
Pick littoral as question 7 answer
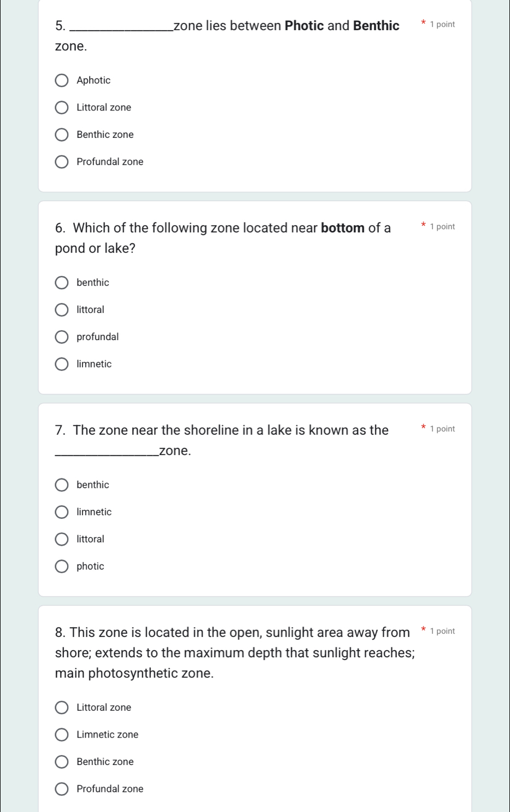click(62, 539)
